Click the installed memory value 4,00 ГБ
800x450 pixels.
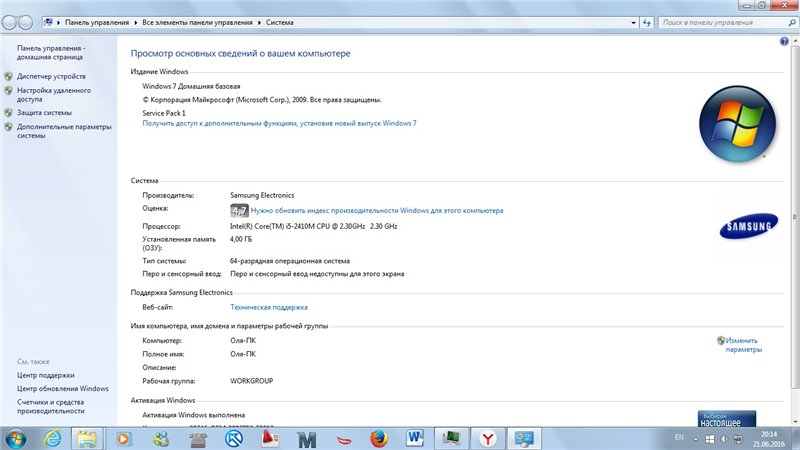(241, 239)
